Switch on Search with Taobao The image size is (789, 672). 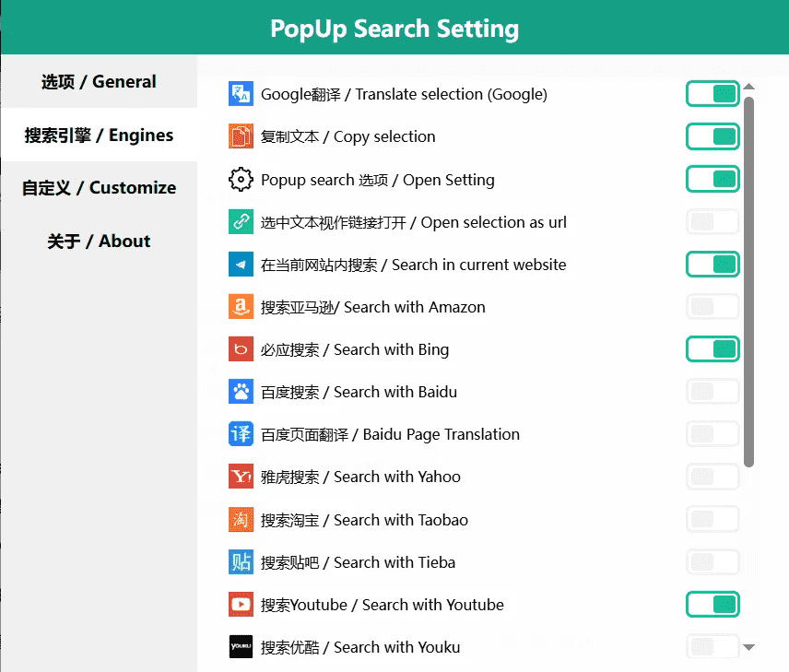[x=712, y=520]
